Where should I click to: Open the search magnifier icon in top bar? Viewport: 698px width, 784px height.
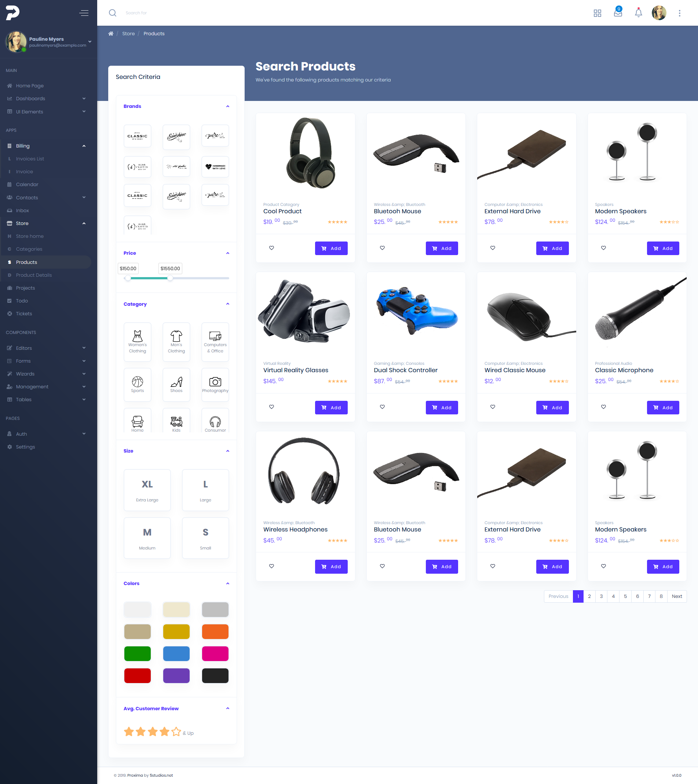(x=112, y=13)
